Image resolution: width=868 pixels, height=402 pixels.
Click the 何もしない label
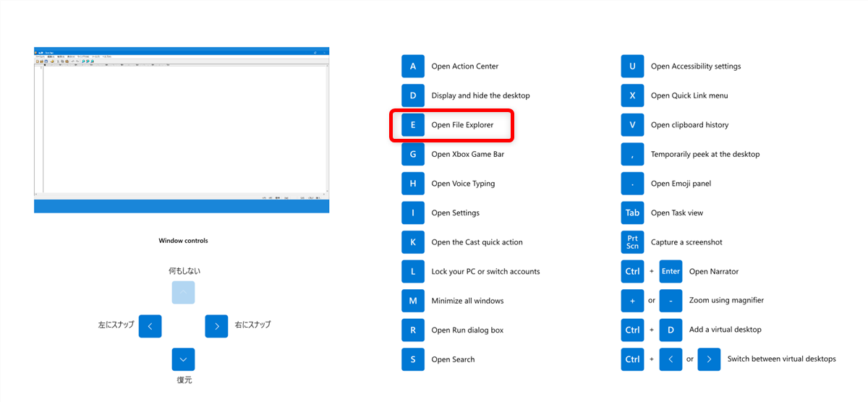(184, 271)
